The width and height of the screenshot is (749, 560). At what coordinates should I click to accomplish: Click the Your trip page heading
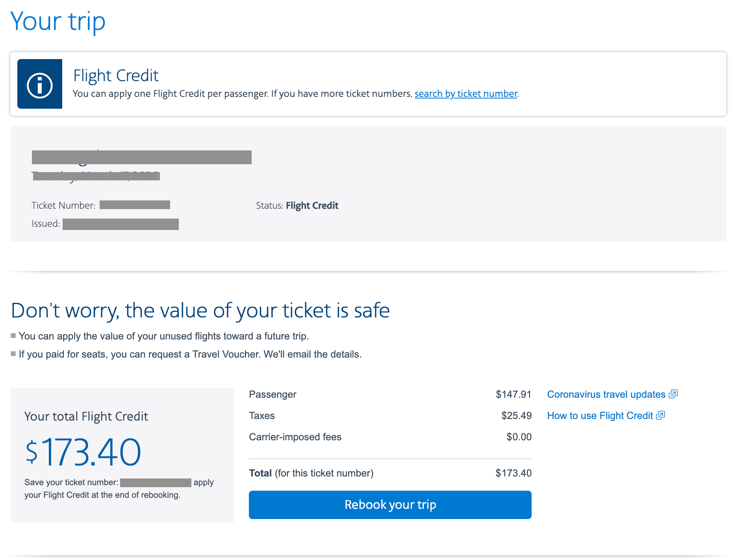click(58, 21)
